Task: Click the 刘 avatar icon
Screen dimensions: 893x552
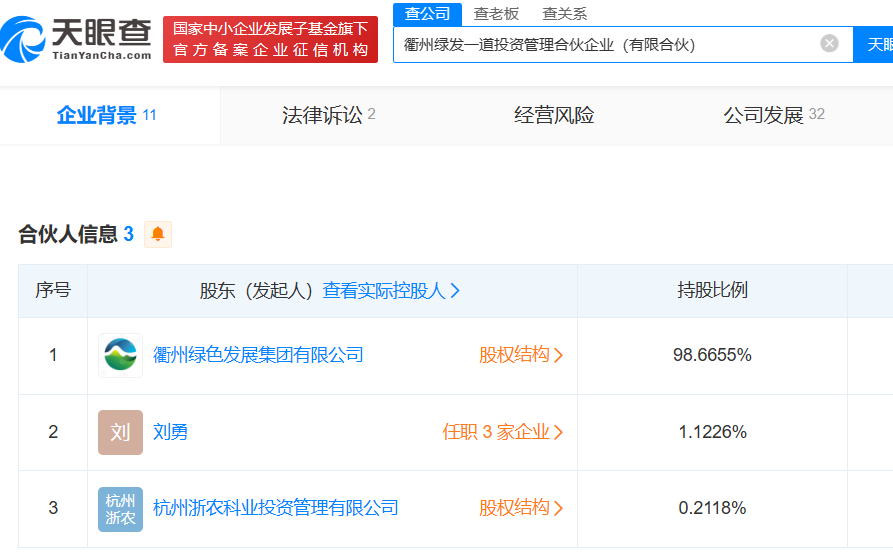Action: (120, 432)
